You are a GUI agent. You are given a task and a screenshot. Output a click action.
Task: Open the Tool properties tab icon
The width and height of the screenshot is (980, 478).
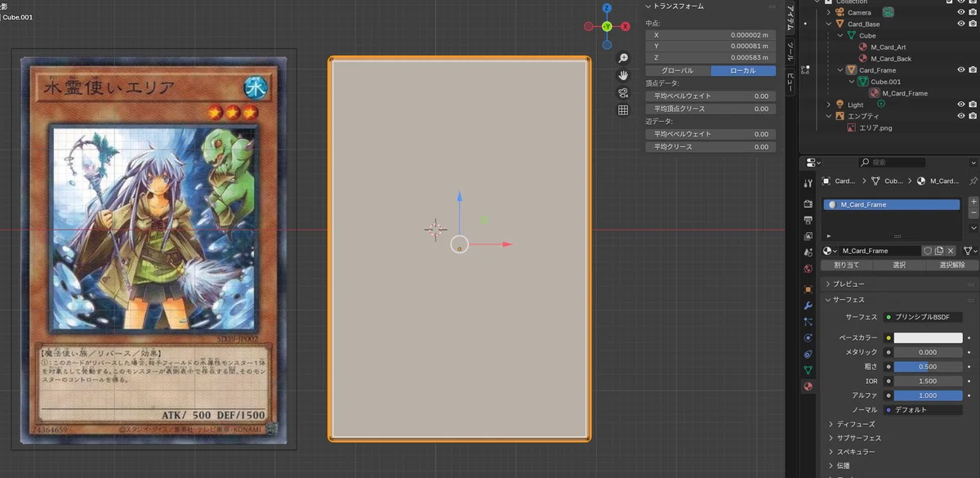pyautogui.click(x=808, y=183)
